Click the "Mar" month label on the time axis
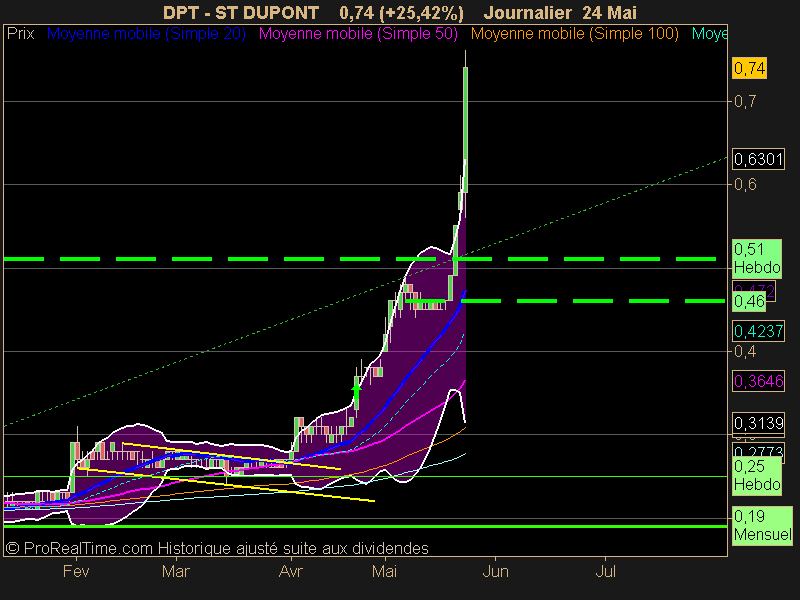 176,571
